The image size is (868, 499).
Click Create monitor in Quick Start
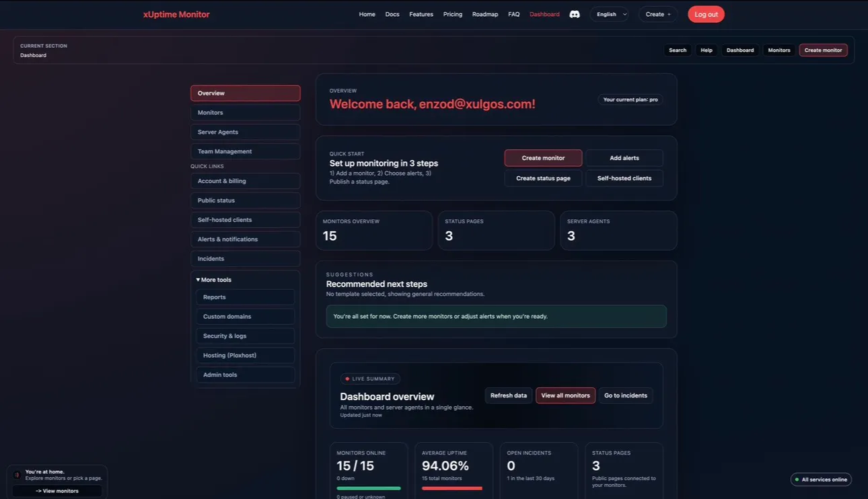543,158
